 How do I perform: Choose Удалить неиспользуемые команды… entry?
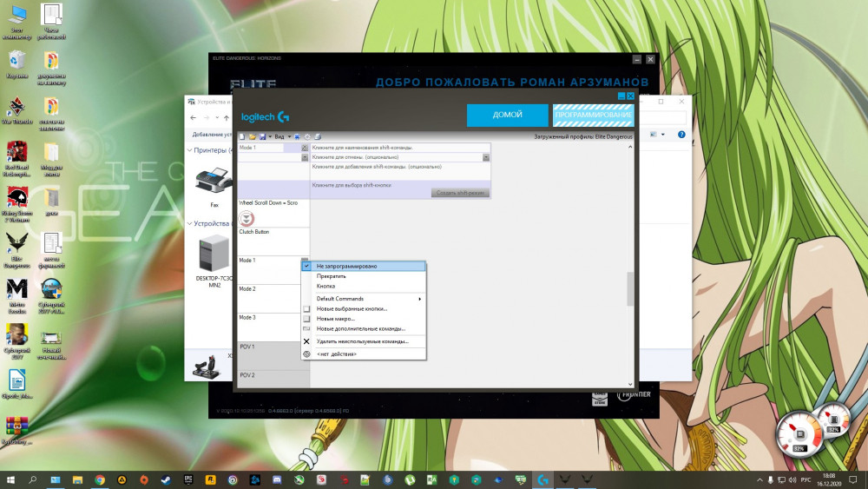(x=364, y=341)
